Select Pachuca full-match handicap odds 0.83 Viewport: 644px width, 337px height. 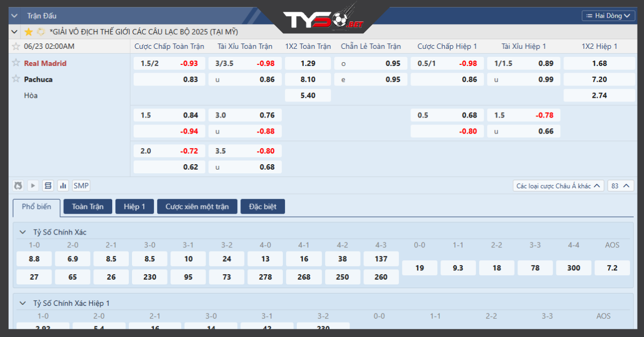[x=169, y=79]
